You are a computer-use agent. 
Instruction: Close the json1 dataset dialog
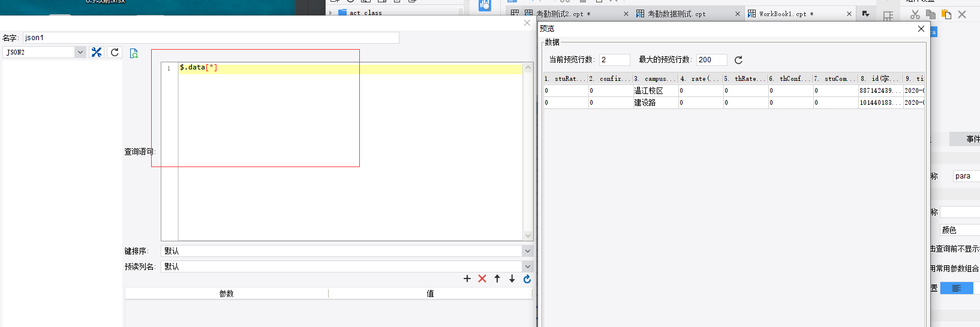527,23
